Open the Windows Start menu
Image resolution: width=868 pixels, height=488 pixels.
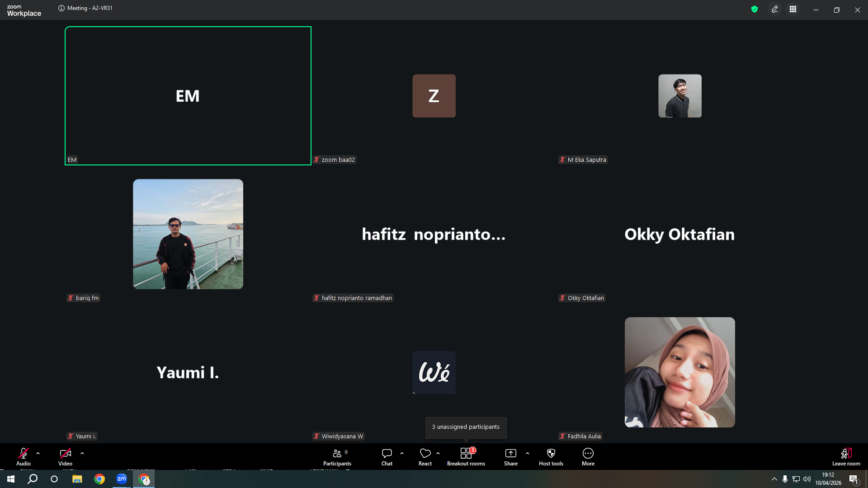[11, 479]
